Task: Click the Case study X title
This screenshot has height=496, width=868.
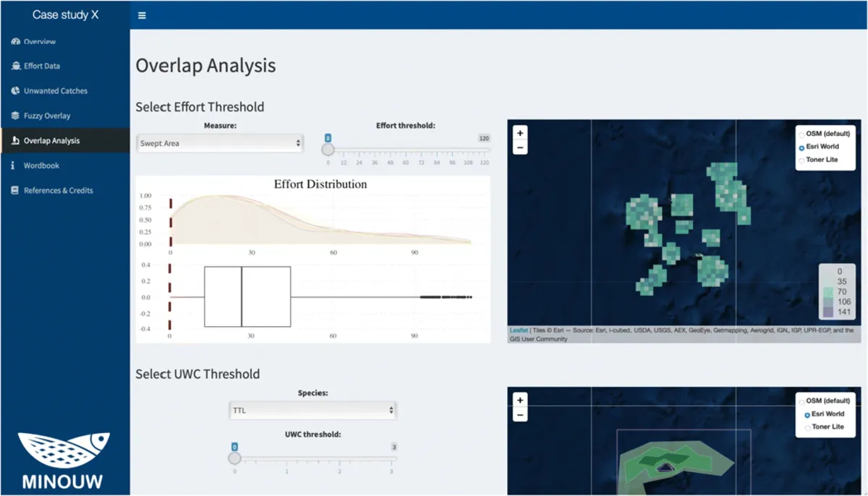Action: [65, 14]
